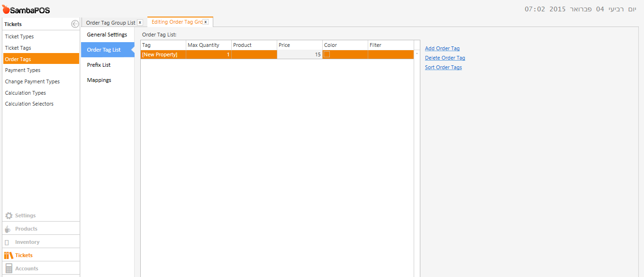Close the Order Tag Group List tab
Viewport: 644px width, 277px height.
tap(140, 23)
